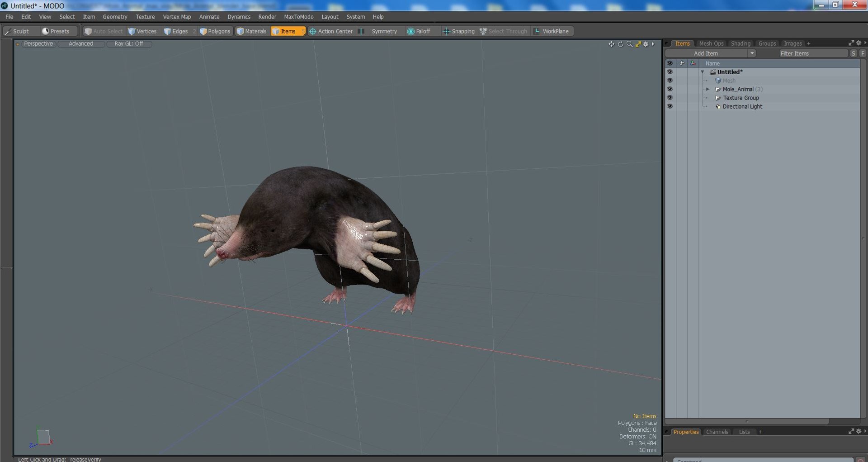Toggle visibility of Directional Light
This screenshot has width=868, height=462.
(670, 106)
